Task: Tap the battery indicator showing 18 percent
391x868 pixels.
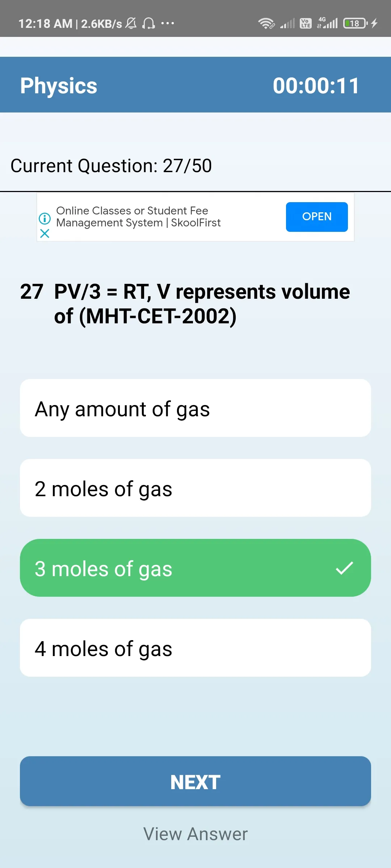Action: click(x=354, y=23)
